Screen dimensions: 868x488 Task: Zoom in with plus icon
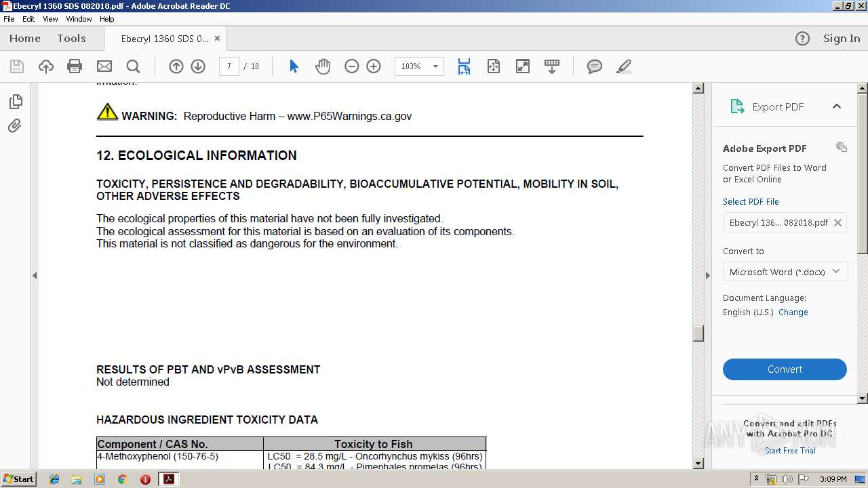(374, 66)
